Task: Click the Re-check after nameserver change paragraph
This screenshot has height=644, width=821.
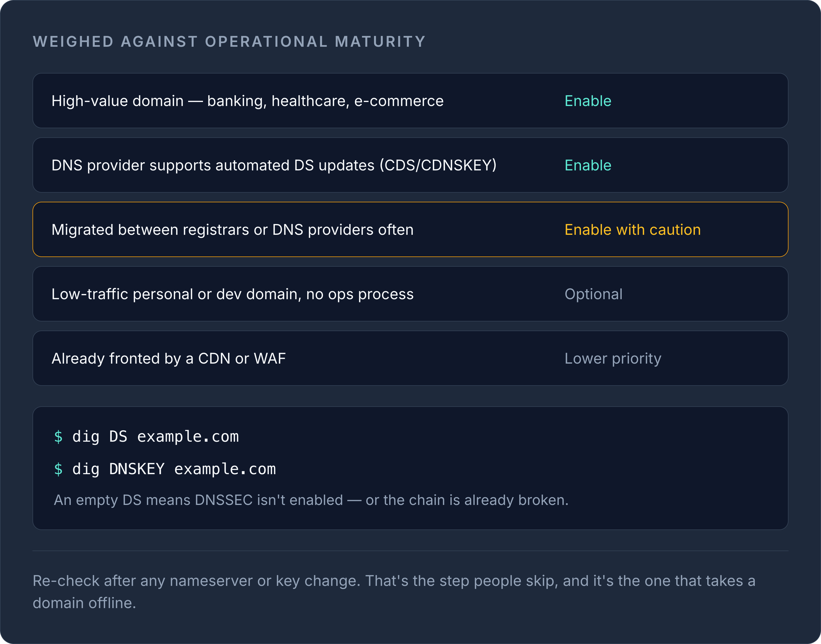Action: click(394, 592)
